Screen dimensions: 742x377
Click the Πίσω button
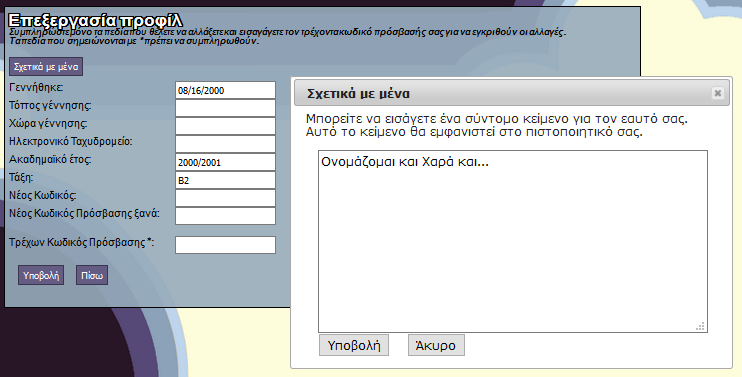(x=92, y=275)
